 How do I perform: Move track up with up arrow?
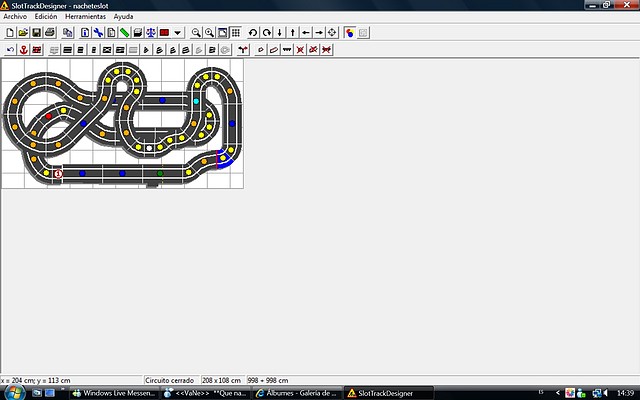click(293, 33)
